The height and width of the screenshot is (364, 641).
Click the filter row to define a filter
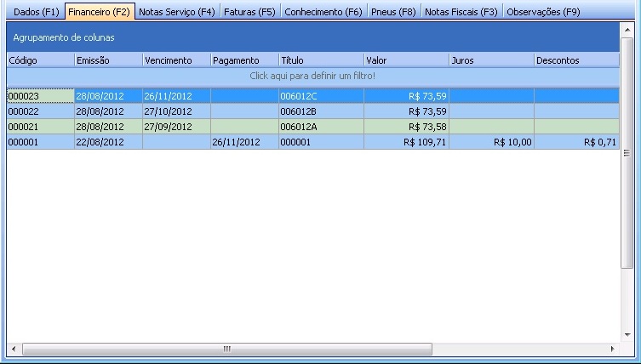coord(312,76)
